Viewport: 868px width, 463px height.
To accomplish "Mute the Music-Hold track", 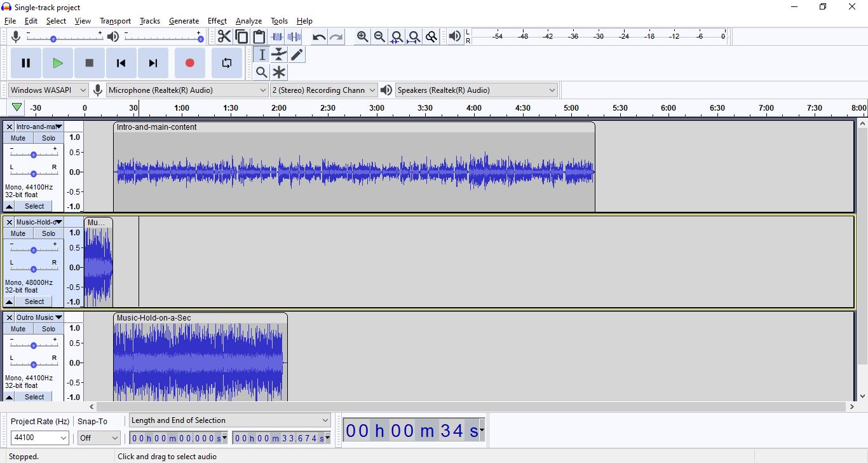I will (18, 233).
